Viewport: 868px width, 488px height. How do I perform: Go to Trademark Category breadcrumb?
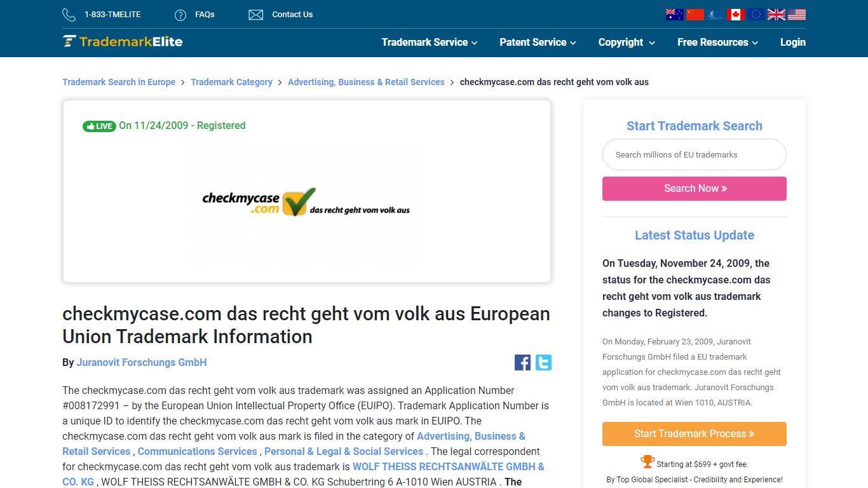coord(231,82)
